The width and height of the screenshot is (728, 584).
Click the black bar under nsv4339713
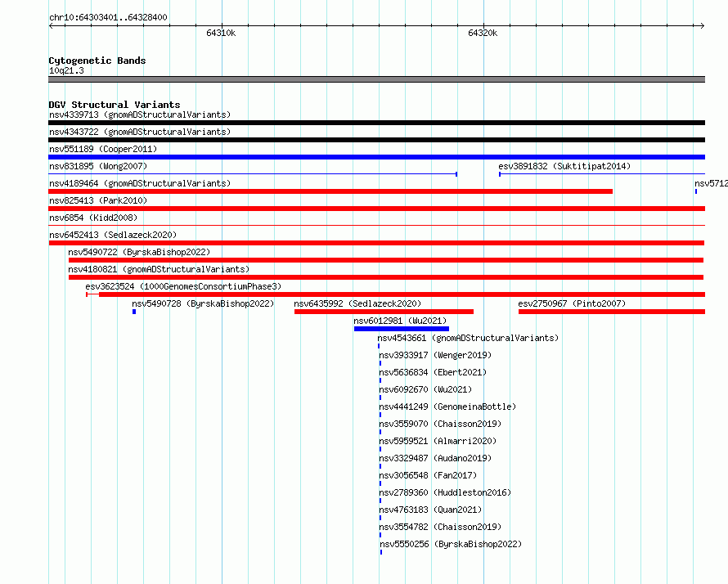(x=376, y=123)
